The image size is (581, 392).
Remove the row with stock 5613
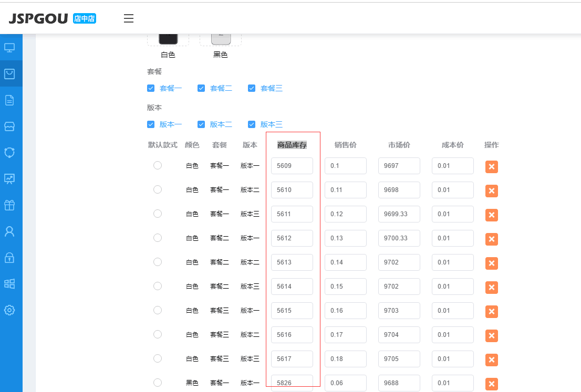coord(491,263)
